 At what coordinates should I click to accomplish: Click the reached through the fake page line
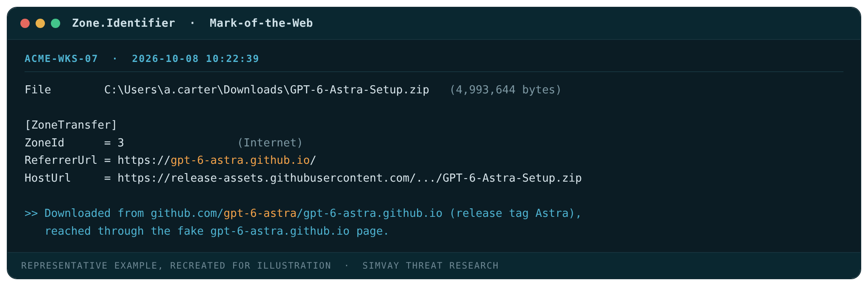[217, 231]
